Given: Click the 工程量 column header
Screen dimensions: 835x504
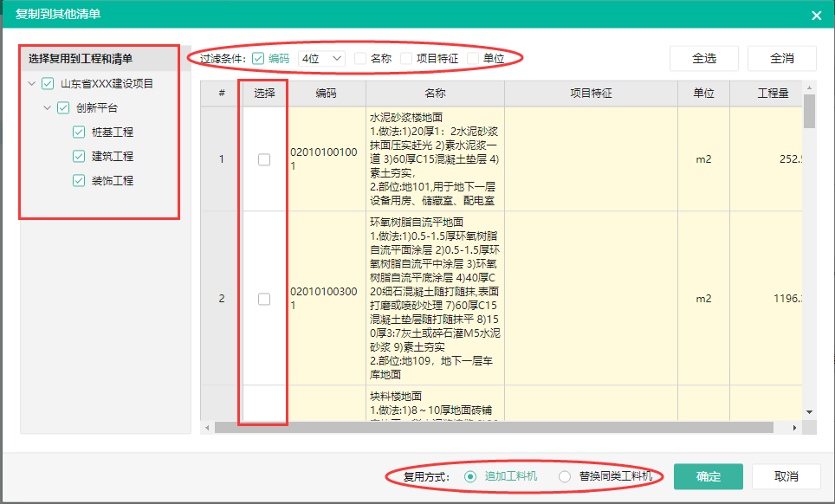Looking at the screenshot, I should 767,94.
